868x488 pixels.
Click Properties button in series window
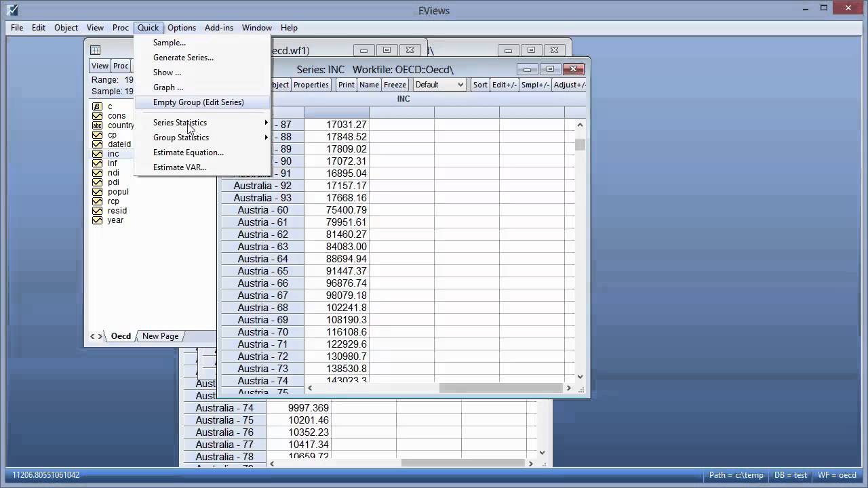click(311, 85)
